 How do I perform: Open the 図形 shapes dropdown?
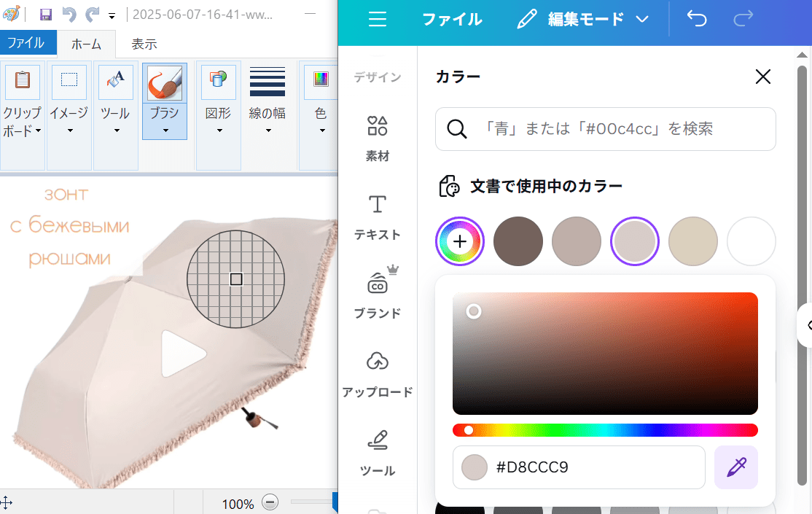pyautogui.click(x=219, y=131)
